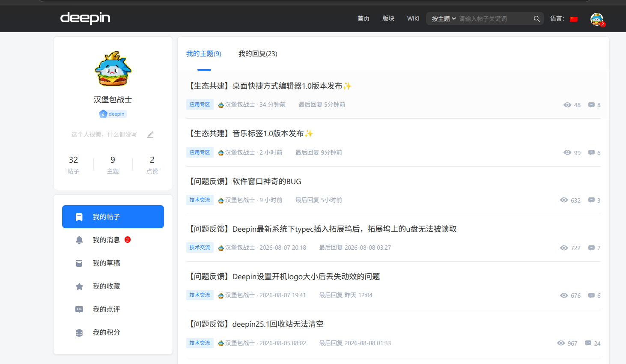
Task: Open WIKI in the top menu
Action: pyautogui.click(x=413, y=18)
